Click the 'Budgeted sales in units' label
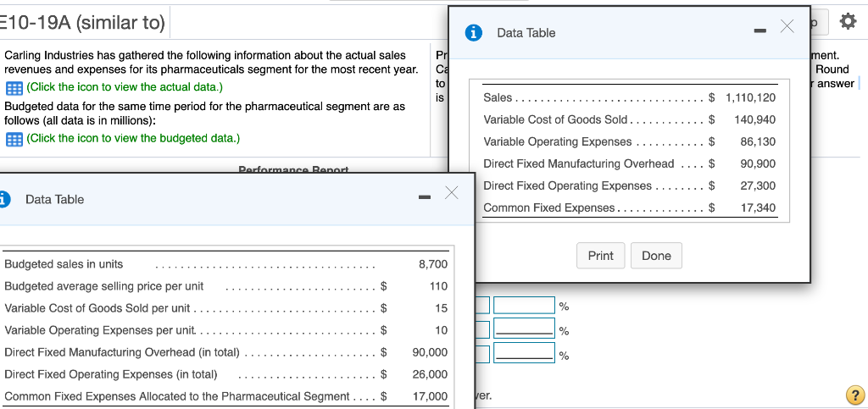Screen dimensions: 868x409 pos(64,264)
